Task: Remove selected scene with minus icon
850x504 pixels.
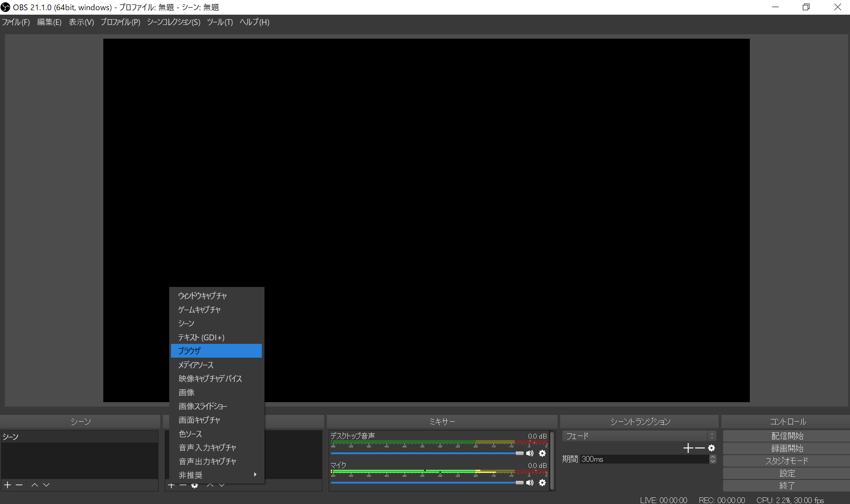Action: (19, 485)
